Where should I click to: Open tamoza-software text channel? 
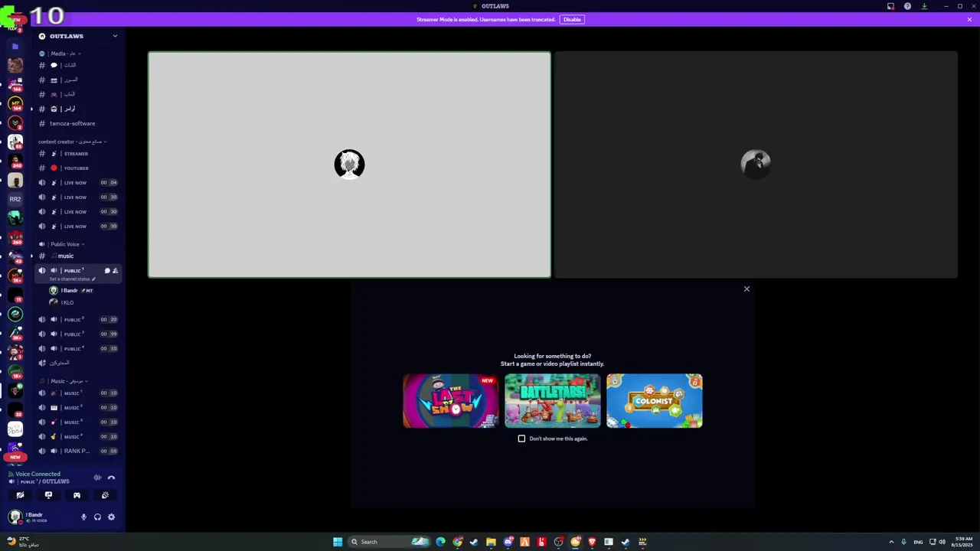(x=78, y=123)
